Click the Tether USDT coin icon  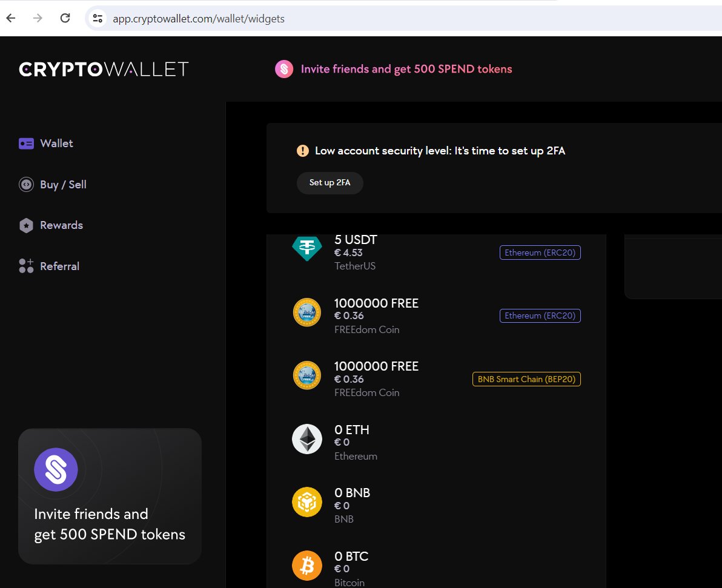tap(307, 248)
